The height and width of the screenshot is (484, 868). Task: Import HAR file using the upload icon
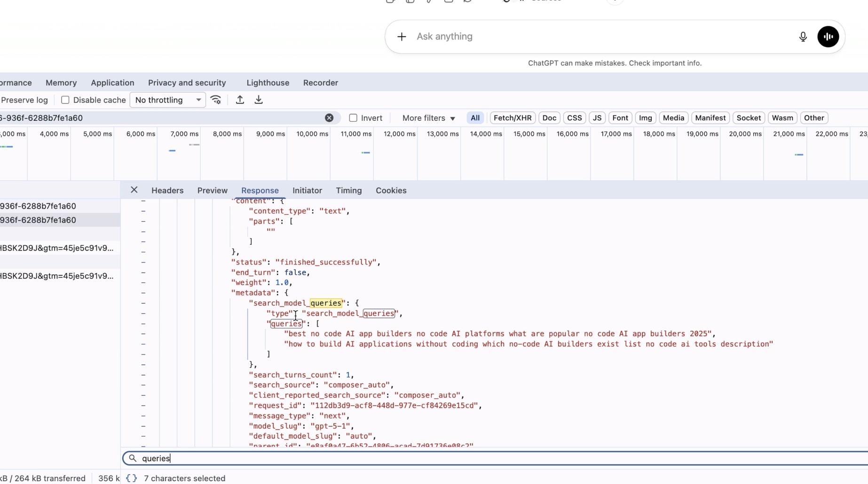(240, 100)
